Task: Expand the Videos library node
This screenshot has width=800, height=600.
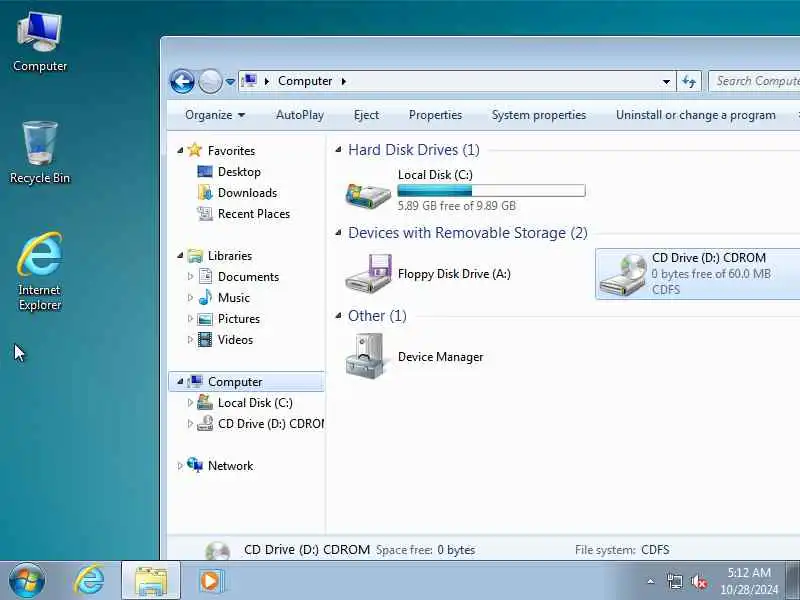Action: pos(190,339)
